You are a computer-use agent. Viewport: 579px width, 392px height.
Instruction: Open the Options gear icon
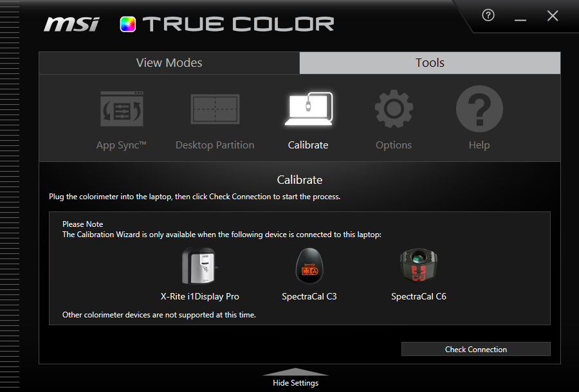click(394, 109)
